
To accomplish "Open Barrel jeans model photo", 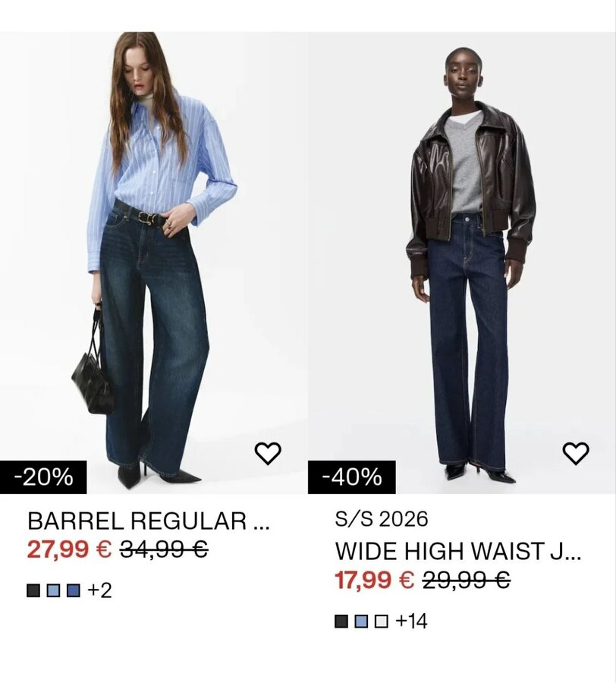I will (154, 263).
